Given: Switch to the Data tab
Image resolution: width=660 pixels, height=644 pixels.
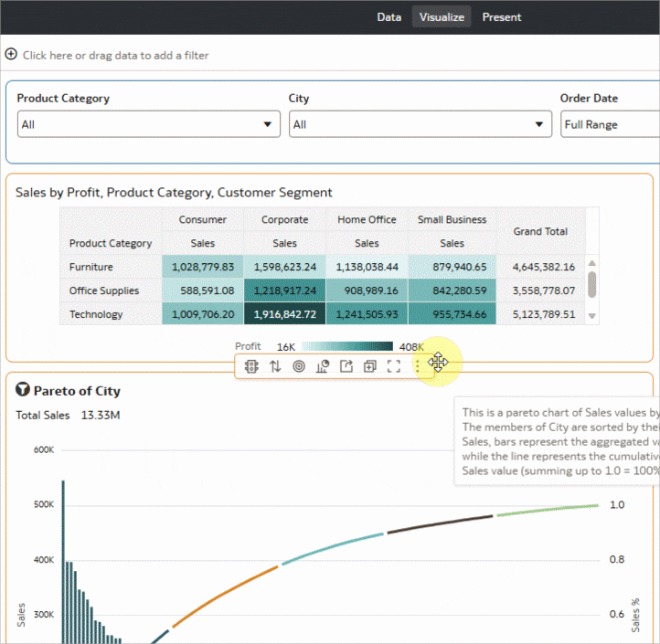Looking at the screenshot, I should (389, 16).
